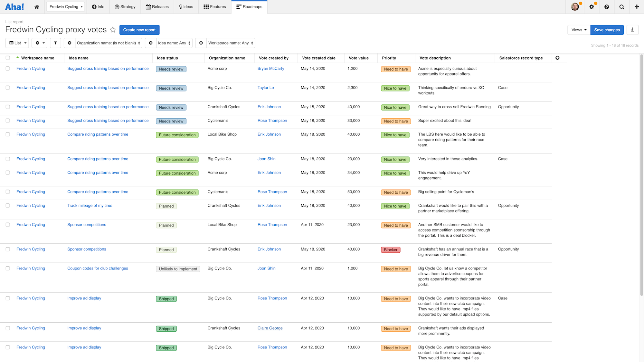
Task: Open the Views dropdown
Action: click(x=579, y=30)
